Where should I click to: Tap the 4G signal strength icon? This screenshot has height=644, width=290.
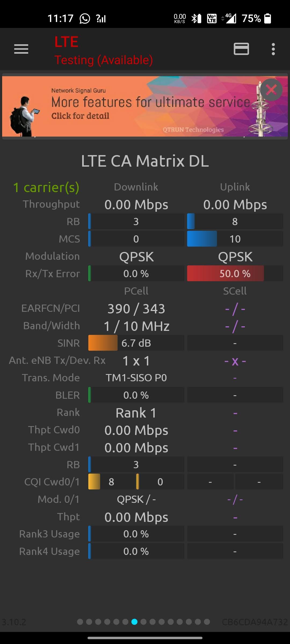pyautogui.click(x=229, y=19)
